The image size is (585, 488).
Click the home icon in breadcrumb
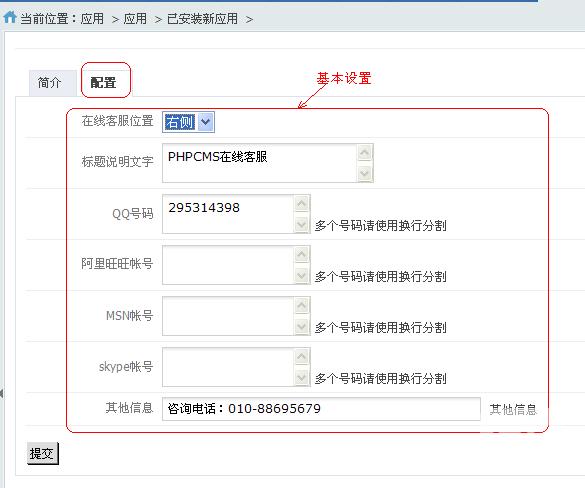[x=10, y=17]
